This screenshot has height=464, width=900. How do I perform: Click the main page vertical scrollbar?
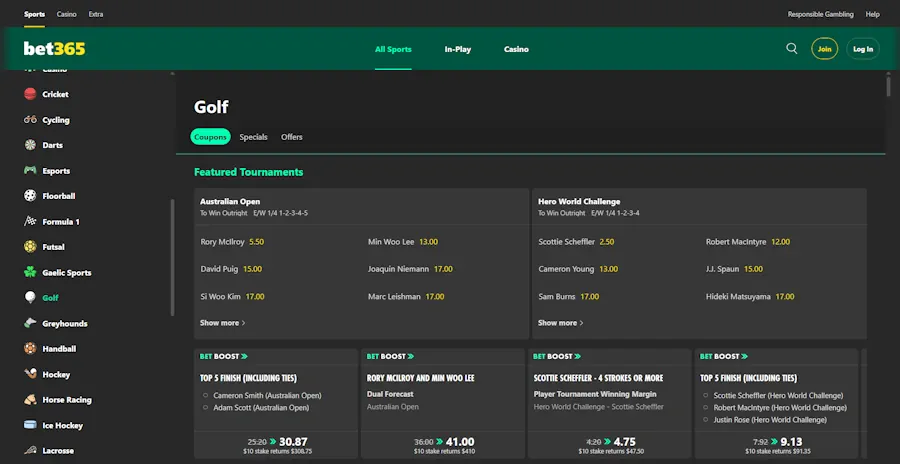889,87
